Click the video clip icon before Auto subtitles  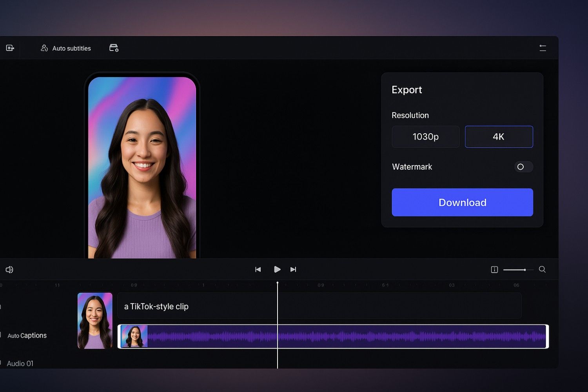pos(10,48)
